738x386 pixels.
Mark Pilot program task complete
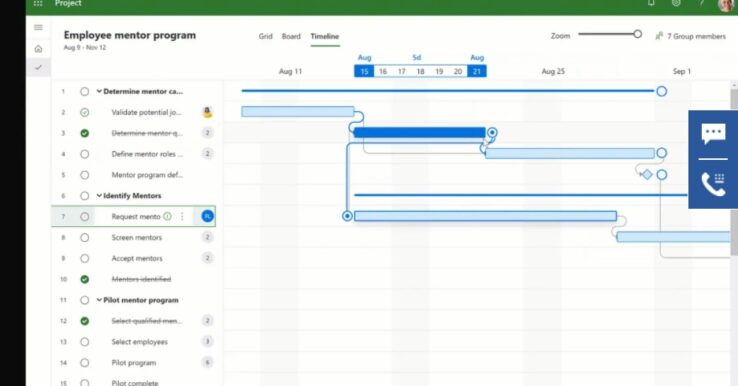click(x=84, y=362)
